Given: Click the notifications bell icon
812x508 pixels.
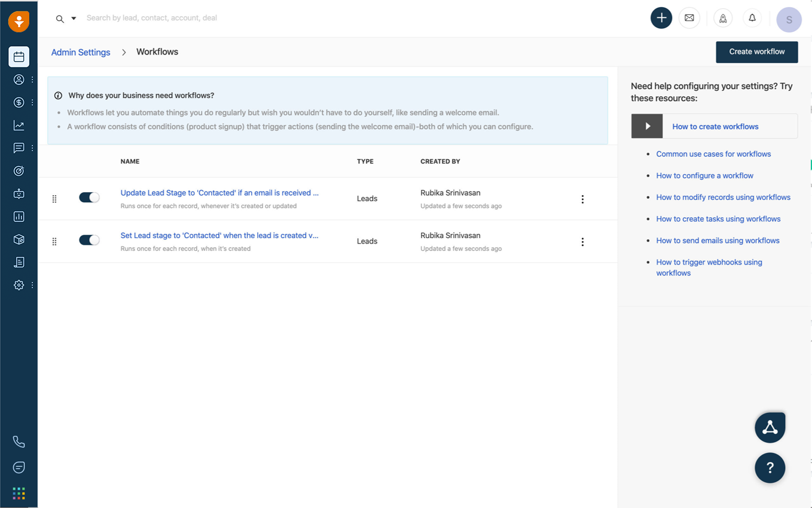Looking at the screenshot, I should [x=752, y=18].
